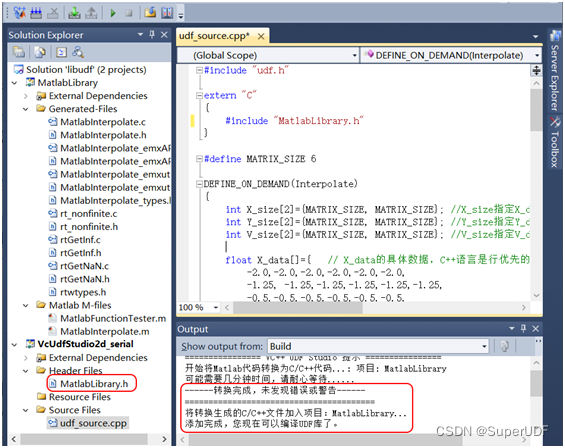The image size is (565, 448).
Task: Click the green Start Debugging play icon
Action: tap(113, 13)
